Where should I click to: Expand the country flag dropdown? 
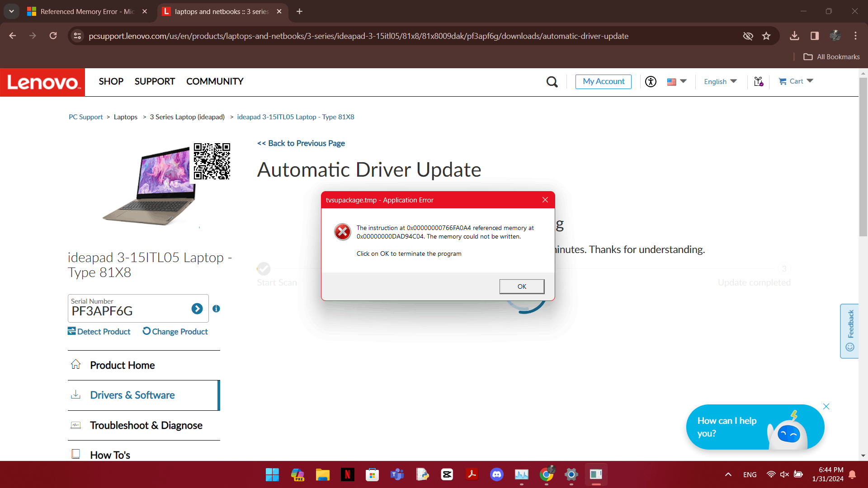tap(677, 82)
